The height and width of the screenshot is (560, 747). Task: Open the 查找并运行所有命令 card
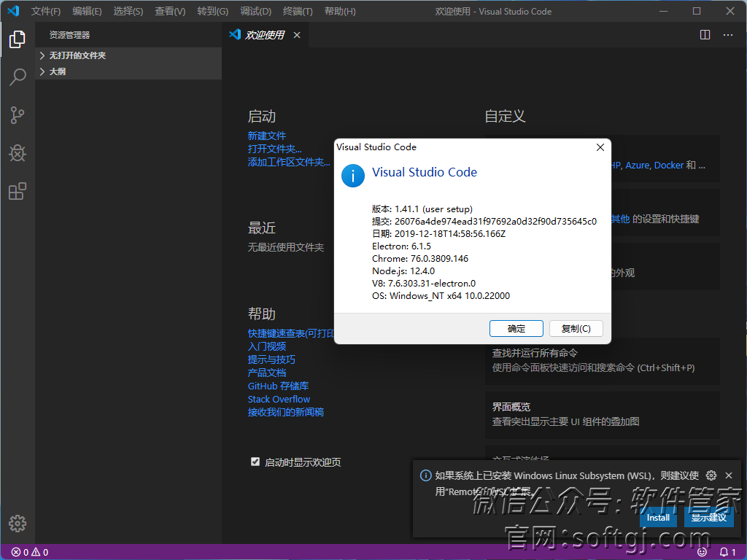coord(602,360)
